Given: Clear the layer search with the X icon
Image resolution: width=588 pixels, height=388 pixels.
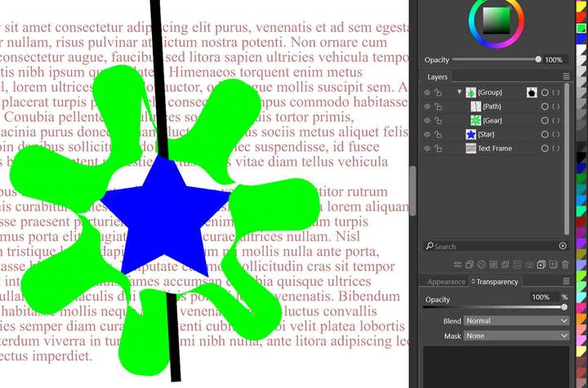Looking at the screenshot, I should (x=563, y=246).
